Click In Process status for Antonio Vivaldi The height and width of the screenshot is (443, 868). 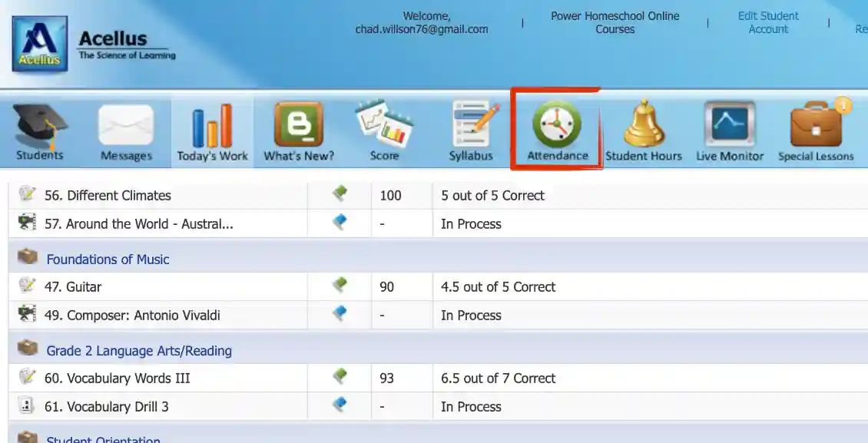pyautogui.click(x=471, y=316)
